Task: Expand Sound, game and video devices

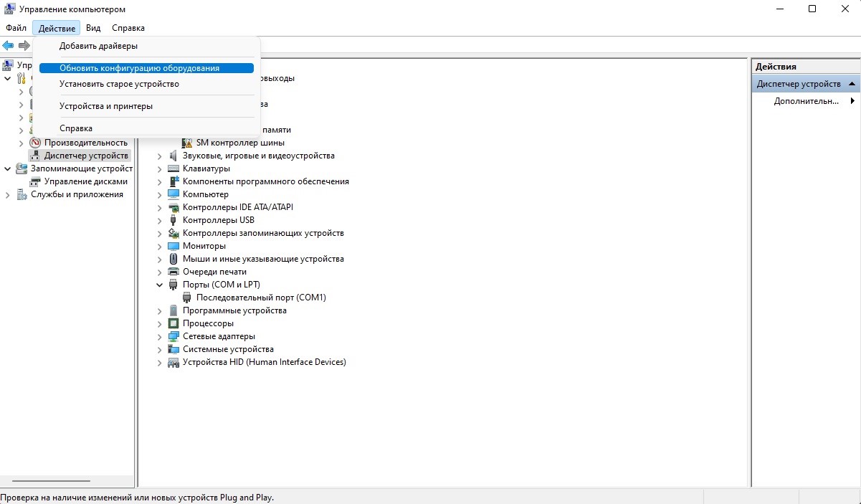Action: click(160, 156)
